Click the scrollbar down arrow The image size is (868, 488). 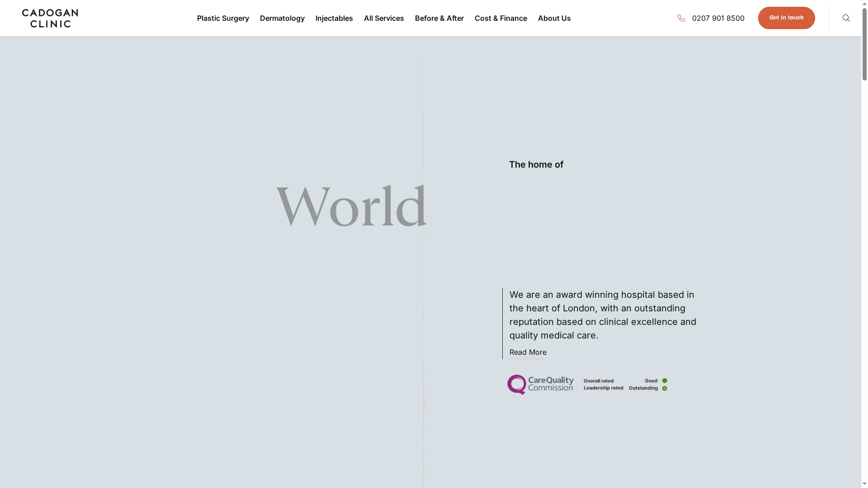pyautogui.click(x=864, y=484)
